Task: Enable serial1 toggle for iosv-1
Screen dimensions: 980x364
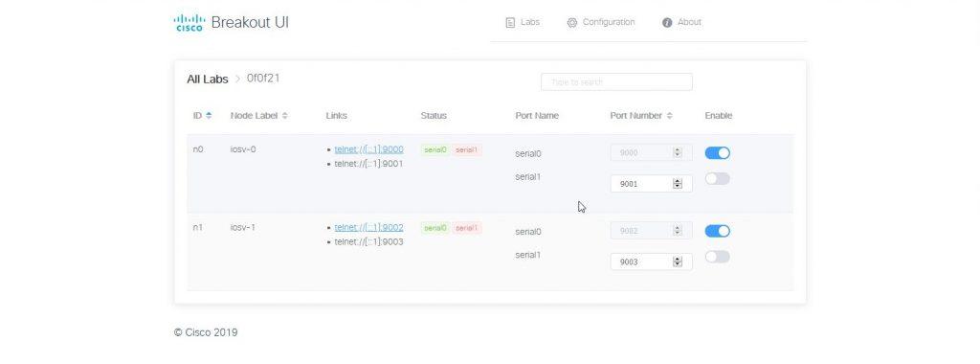Action: (x=718, y=257)
